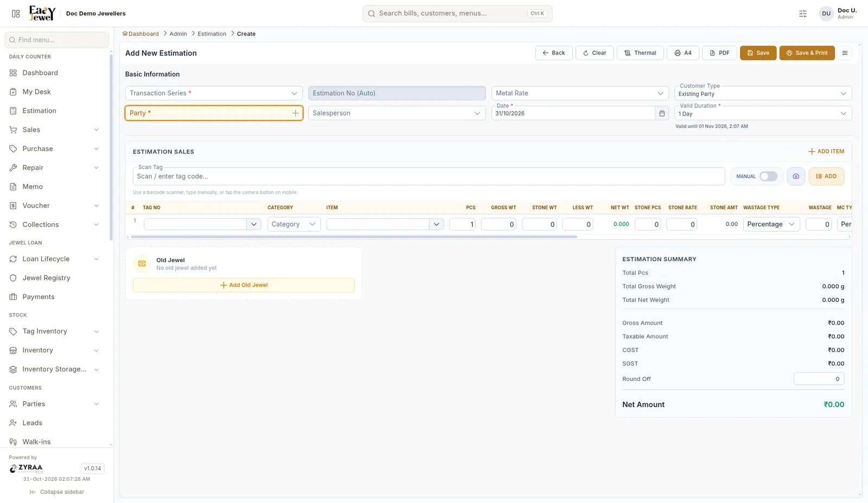This screenshot has height=503, width=868.
Task: Open the calendar date picker icon
Action: coord(662,113)
